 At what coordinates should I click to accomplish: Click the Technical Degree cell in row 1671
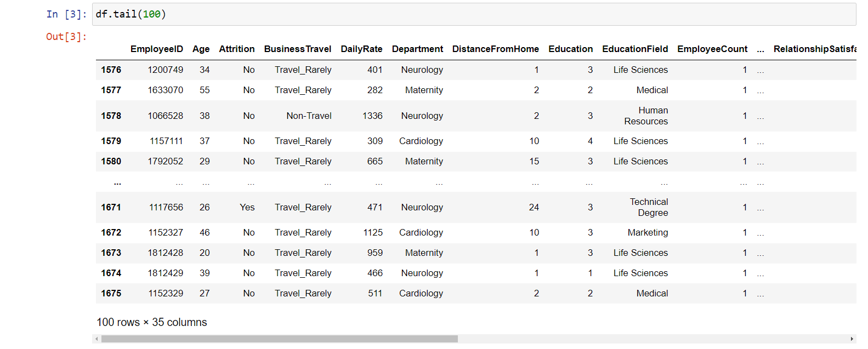649,208
